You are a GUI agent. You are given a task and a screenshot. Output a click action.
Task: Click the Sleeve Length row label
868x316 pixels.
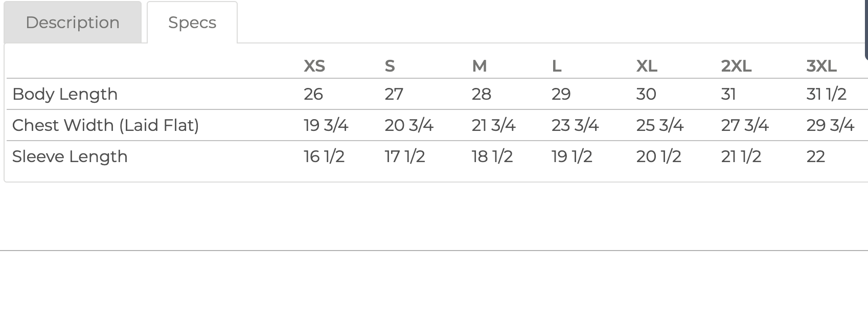click(70, 156)
